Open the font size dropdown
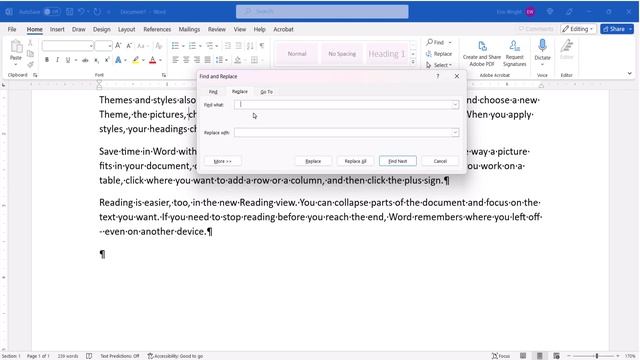Viewport: 640px width, 360px height. tap(110, 46)
